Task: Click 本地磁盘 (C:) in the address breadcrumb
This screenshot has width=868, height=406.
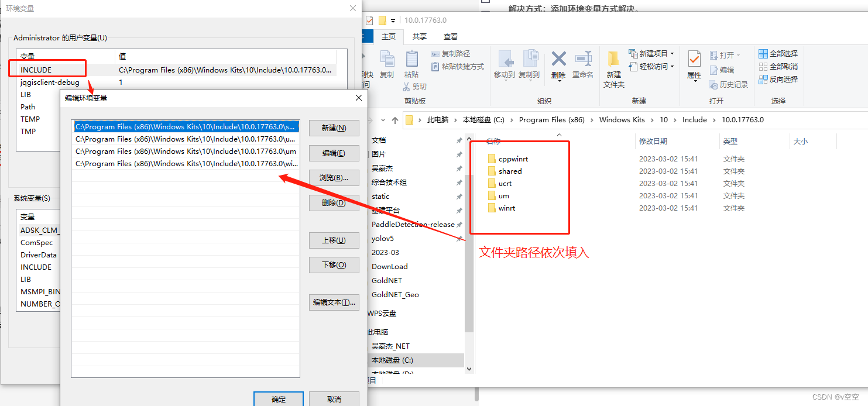Action: coord(483,120)
